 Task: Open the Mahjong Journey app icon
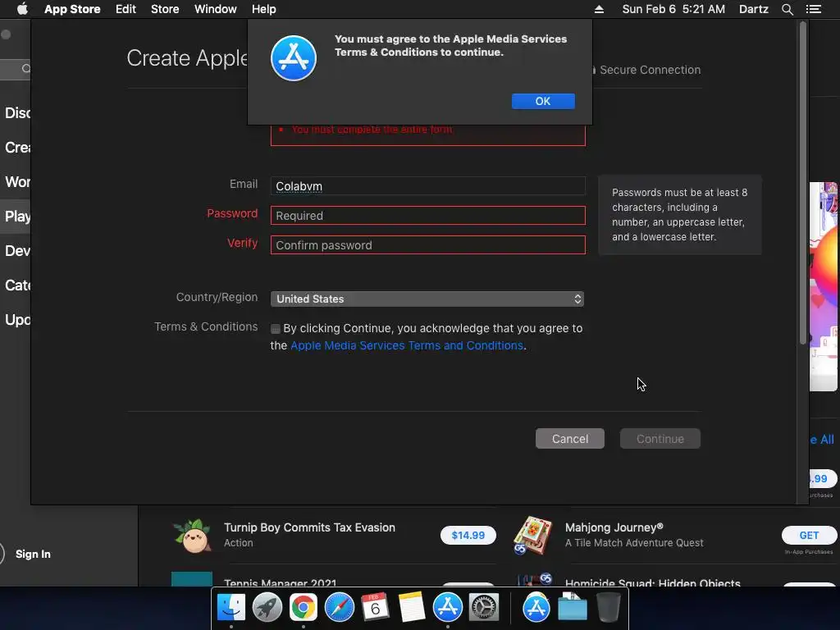[x=532, y=535]
